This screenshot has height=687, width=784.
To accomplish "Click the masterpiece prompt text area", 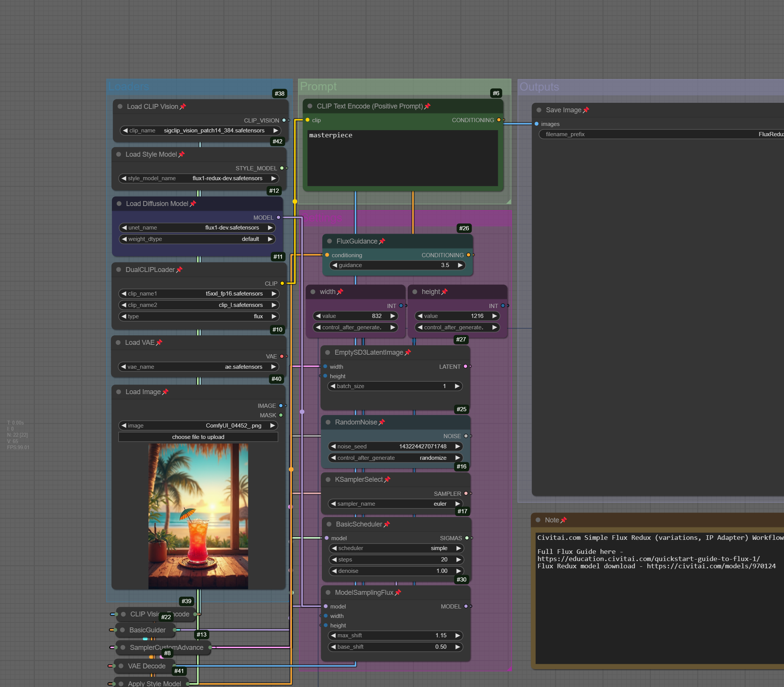I will [402, 158].
